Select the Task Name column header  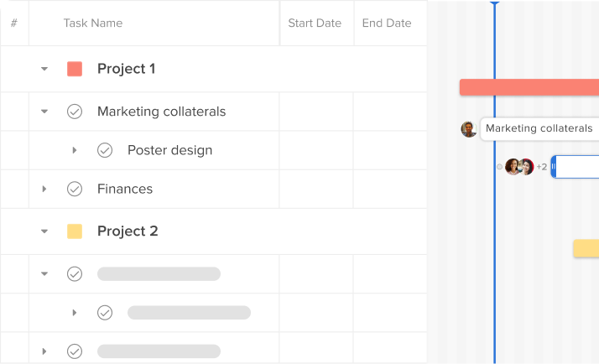[93, 23]
